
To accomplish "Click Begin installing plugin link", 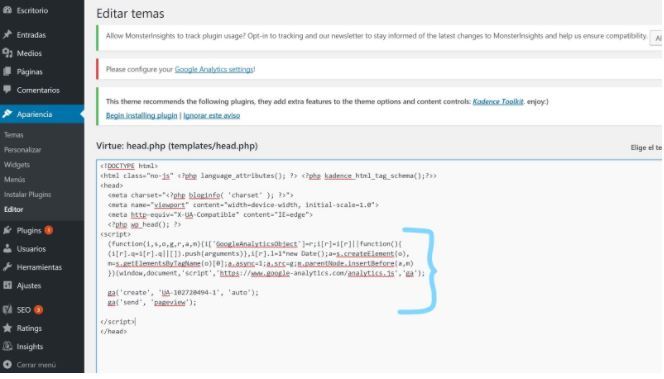I will 141,115.
